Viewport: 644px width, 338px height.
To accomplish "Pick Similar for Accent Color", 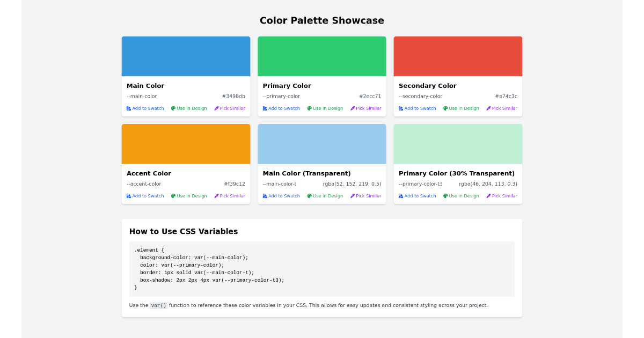I will pyautogui.click(x=230, y=195).
